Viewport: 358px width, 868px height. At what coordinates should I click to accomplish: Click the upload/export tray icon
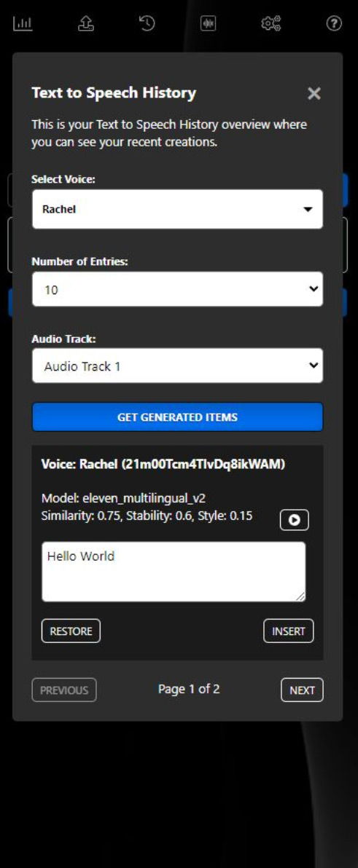[86, 24]
